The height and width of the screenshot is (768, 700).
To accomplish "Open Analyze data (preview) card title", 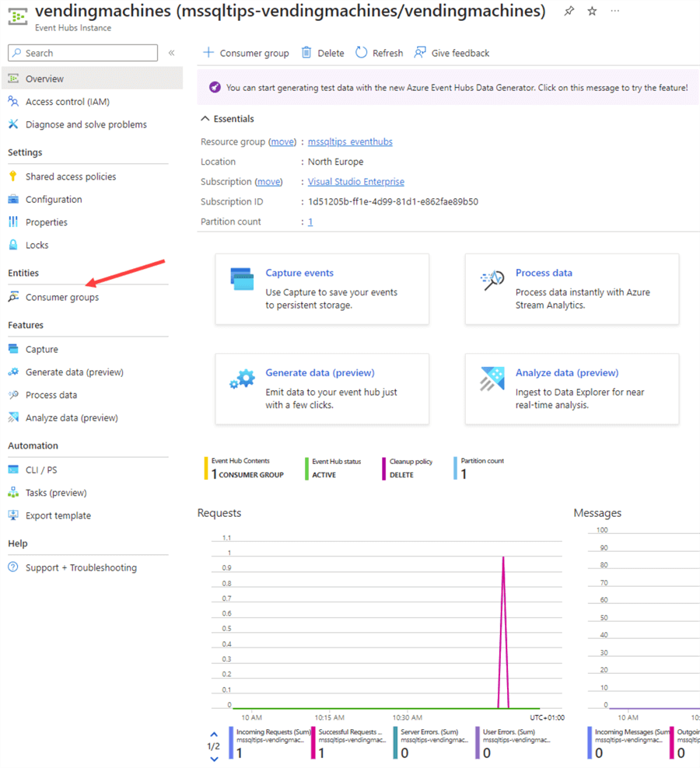I will coord(567,373).
